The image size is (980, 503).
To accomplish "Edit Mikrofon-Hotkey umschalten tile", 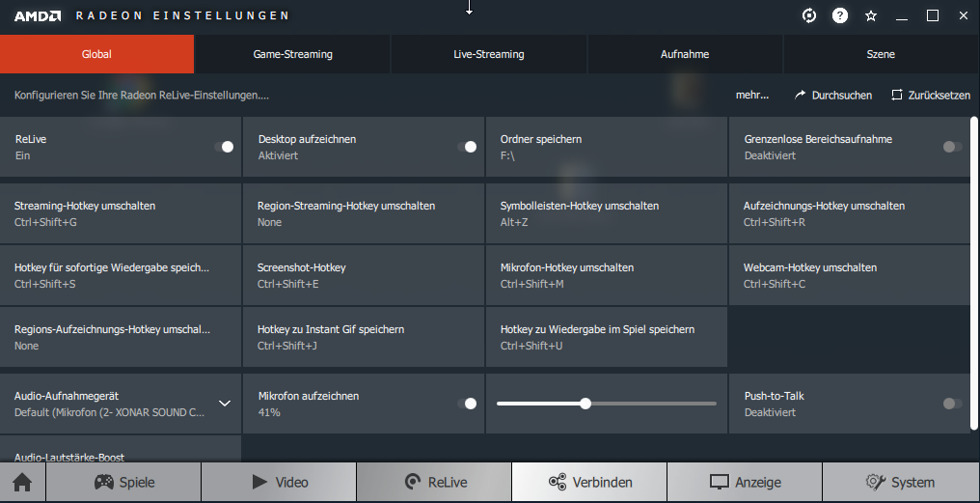I will [607, 275].
